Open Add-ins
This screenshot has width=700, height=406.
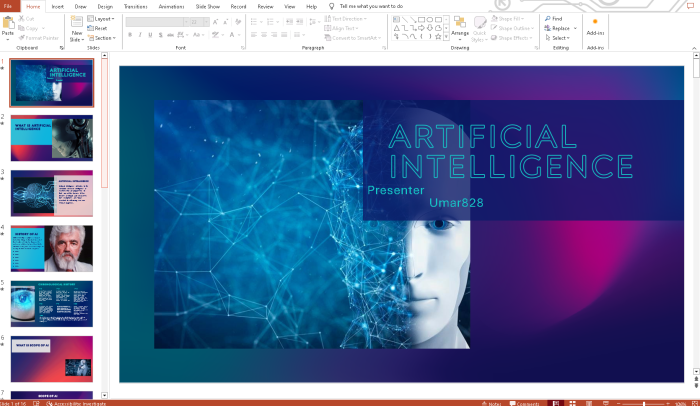[x=595, y=27]
